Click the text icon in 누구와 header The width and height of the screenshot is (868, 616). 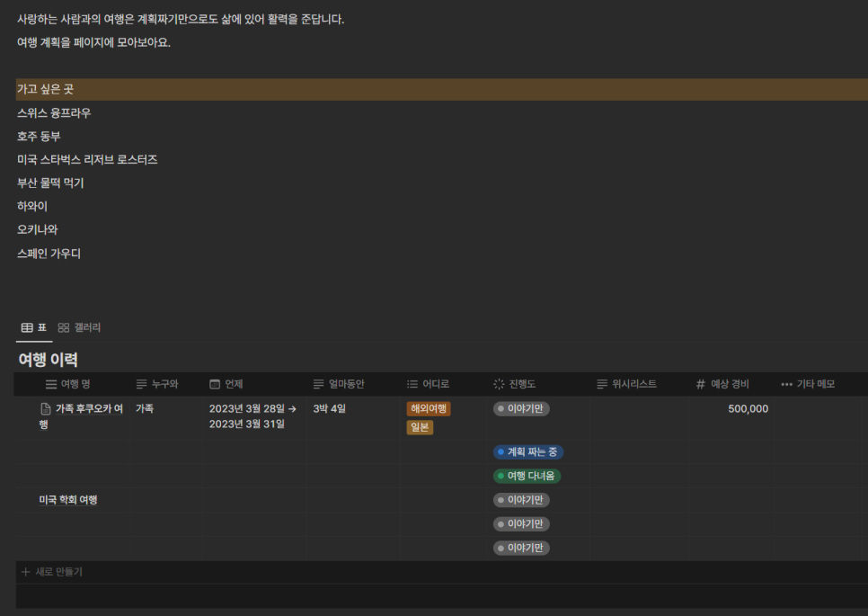[x=142, y=384]
